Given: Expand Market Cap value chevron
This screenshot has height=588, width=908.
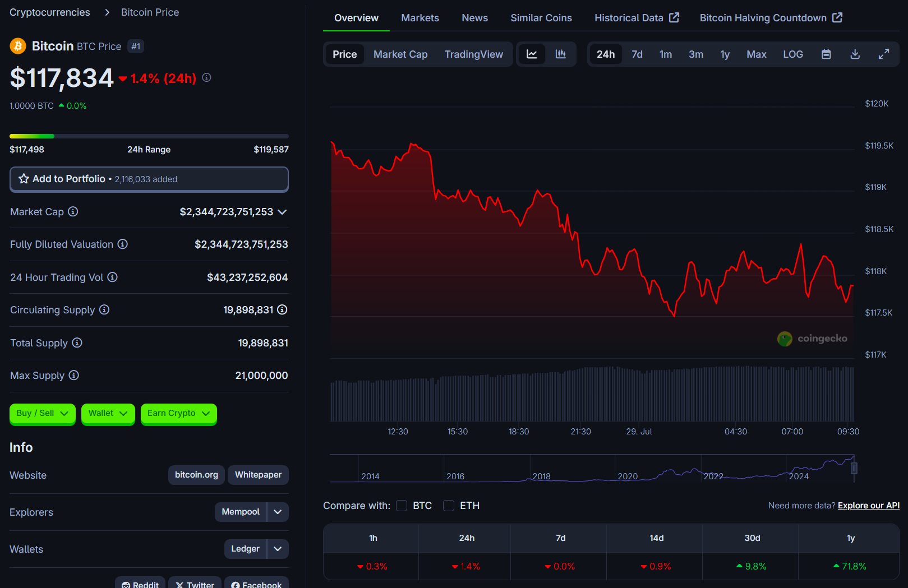Looking at the screenshot, I should 282,212.
